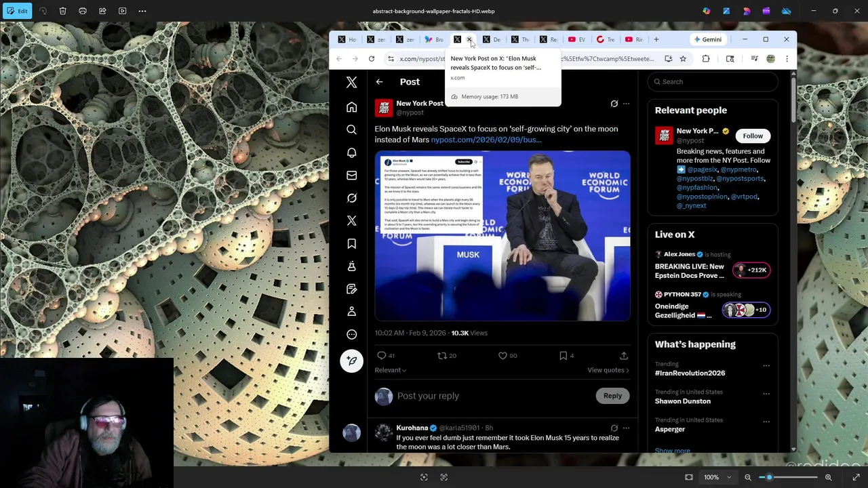This screenshot has width=868, height=488.
Task: Open nypost.com article link
Action: coord(486,140)
